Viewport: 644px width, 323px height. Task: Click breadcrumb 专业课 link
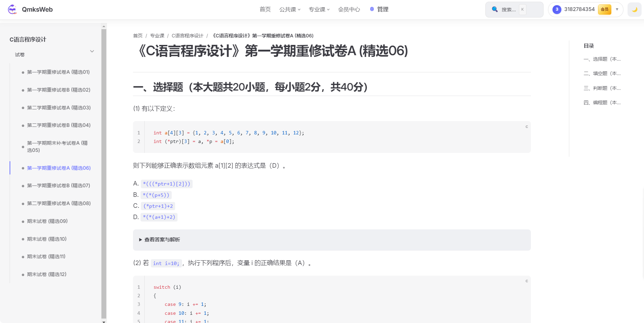coord(157,36)
